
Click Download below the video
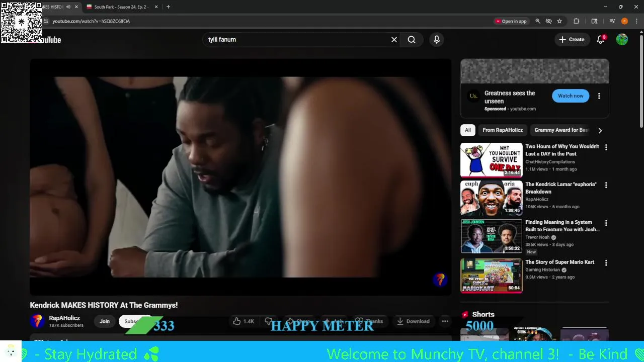click(x=413, y=321)
